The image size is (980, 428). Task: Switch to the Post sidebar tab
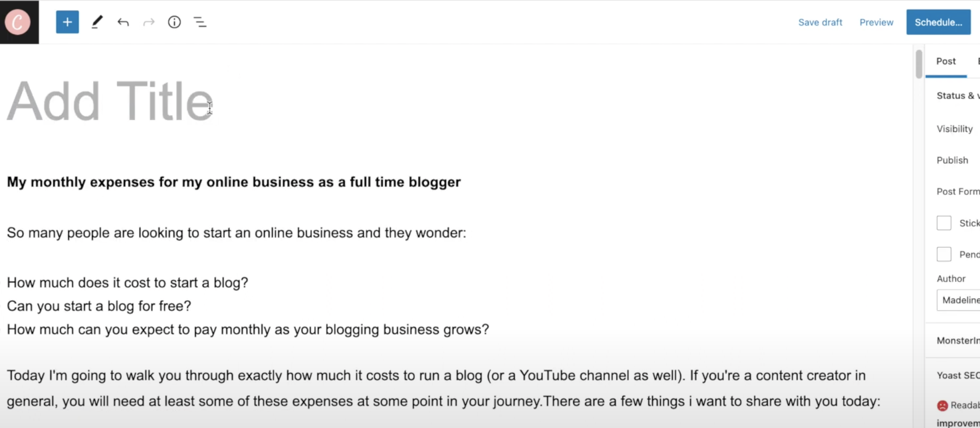[946, 61]
